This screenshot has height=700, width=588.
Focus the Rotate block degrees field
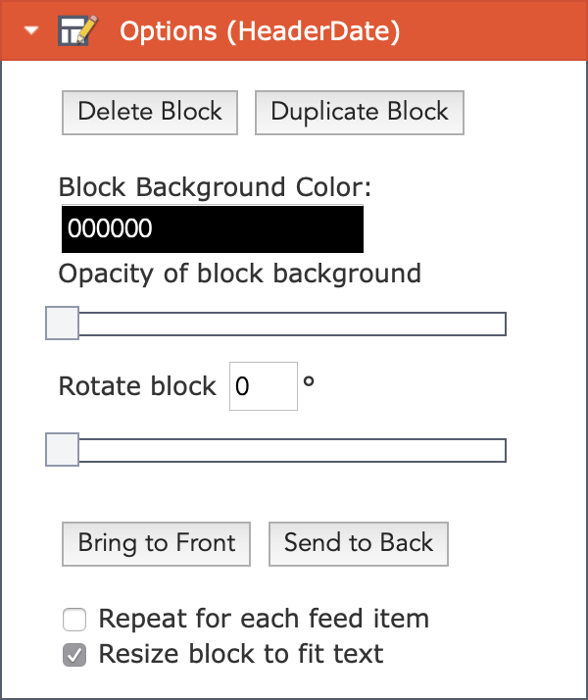(x=264, y=386)
